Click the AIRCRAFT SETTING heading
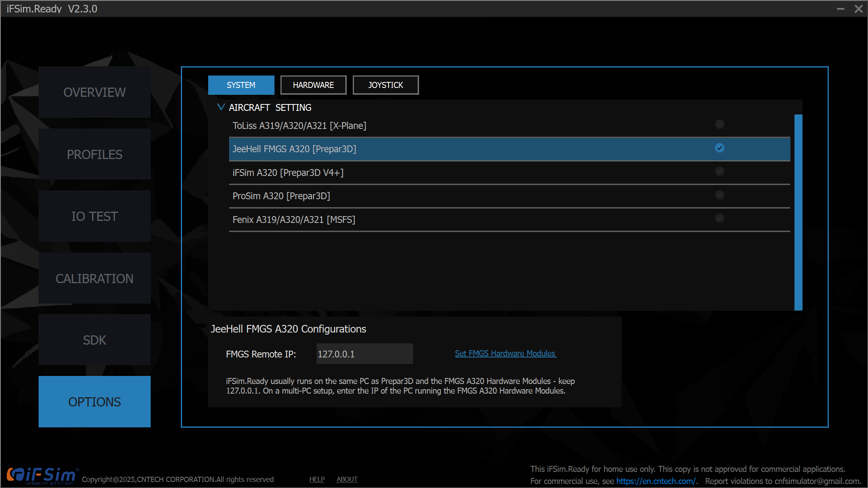Viewport: 868px width, 488px height. (x=270, y=107)
